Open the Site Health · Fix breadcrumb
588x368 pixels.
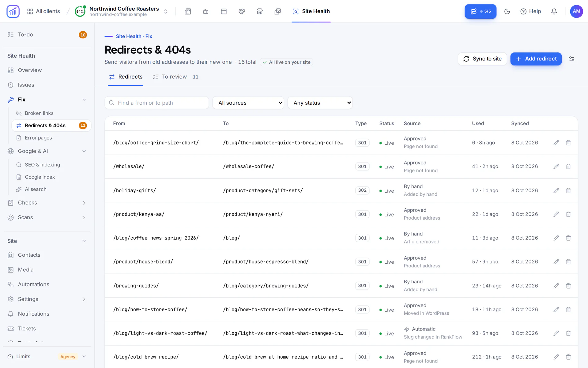134,36
